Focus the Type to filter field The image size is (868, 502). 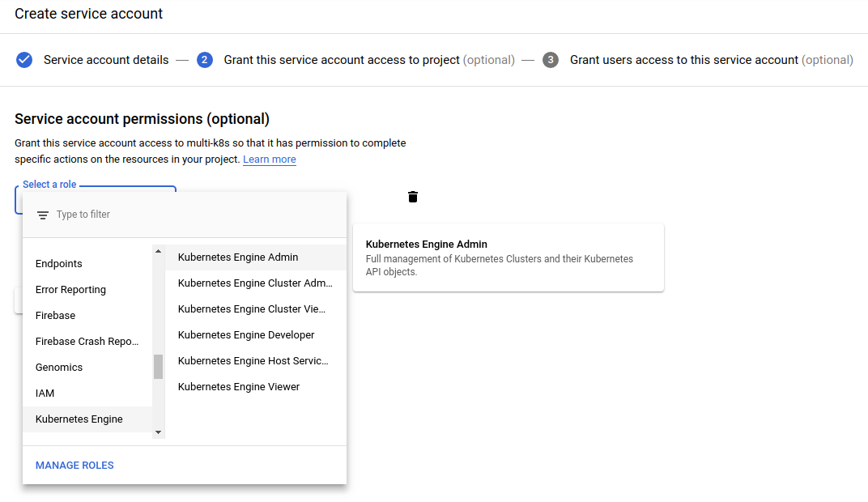(x=185, y=215)
